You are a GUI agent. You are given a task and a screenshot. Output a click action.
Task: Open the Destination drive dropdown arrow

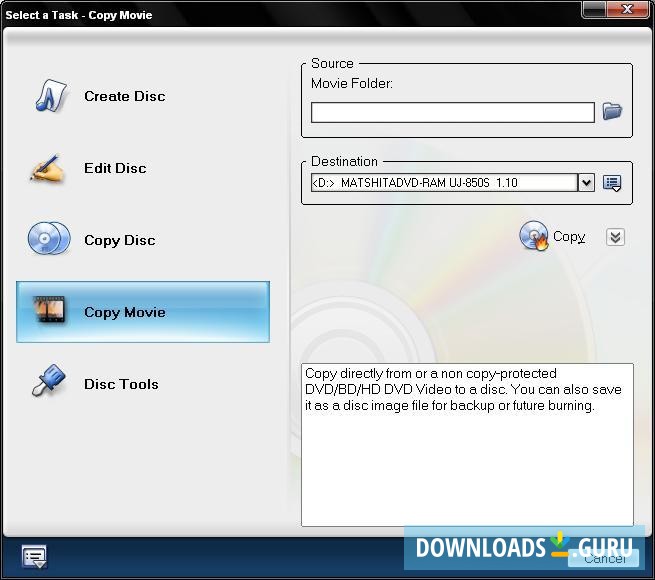(586, 183)
